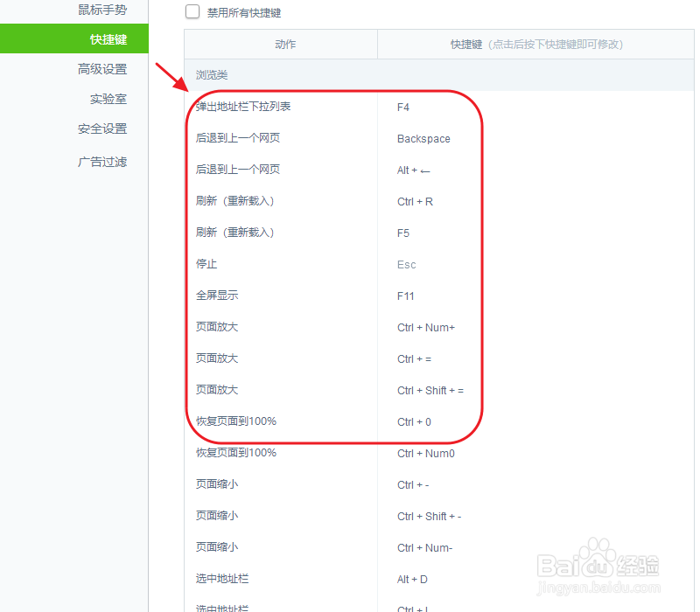
Task: Open 安全设置 in the sidebar
Action: (x=102, y=129)
